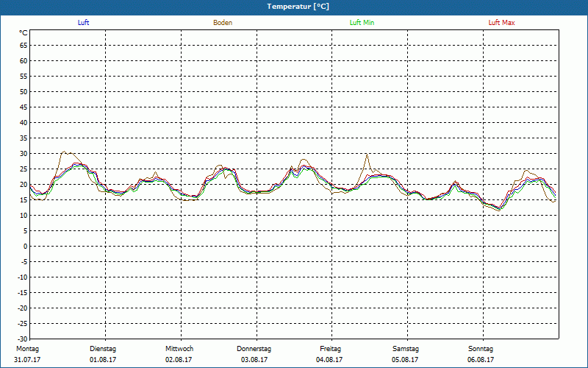Click the -10 value on the temperature axis
The image size is (588, 368).
click(x=23, y=277)
